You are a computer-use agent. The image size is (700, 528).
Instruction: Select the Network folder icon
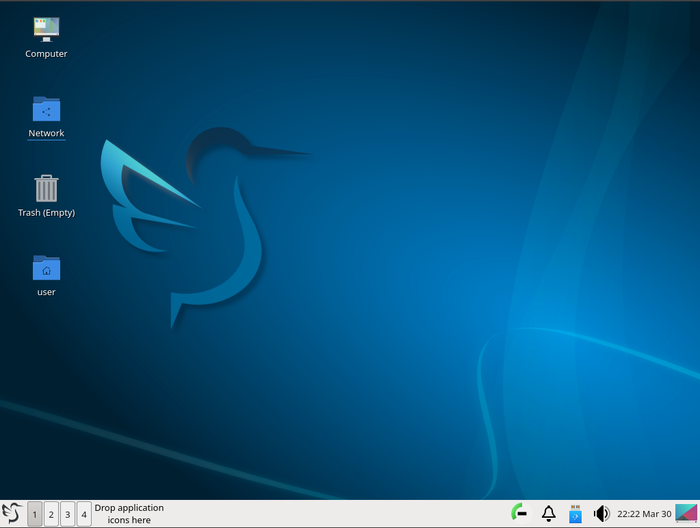(x=46, y=109)
